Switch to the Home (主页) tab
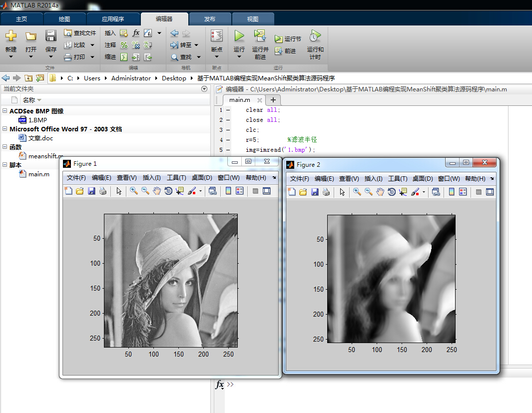 pos(21,19)
